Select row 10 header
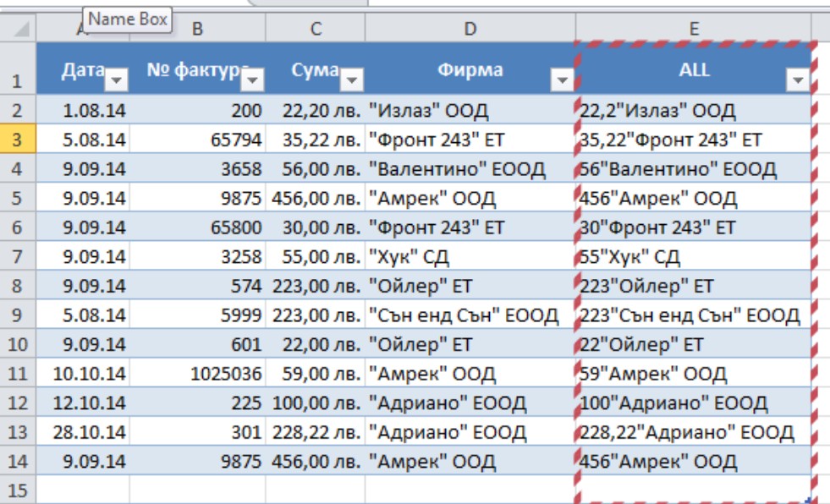This screenshot has width=830, height=504. pos(18,344)
